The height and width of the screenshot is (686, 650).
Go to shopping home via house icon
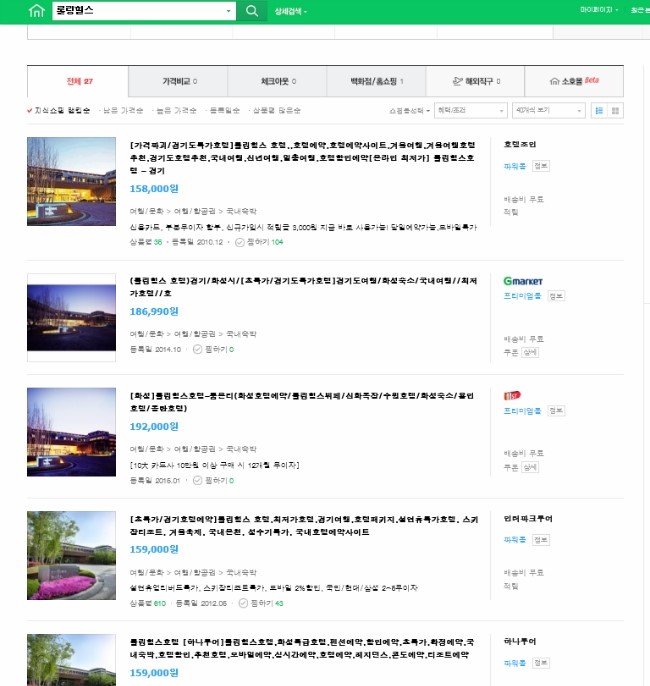coord(37,10)
